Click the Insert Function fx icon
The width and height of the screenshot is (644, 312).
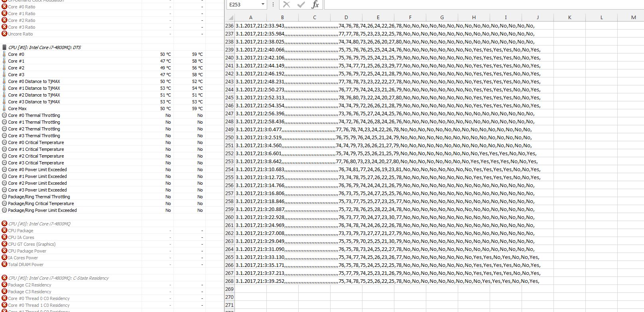[x=315, y=4]
